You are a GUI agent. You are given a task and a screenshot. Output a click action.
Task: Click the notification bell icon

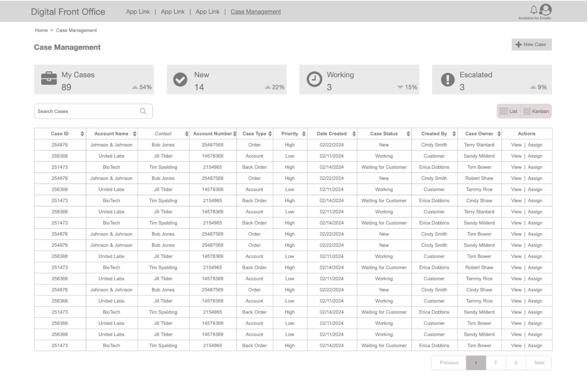[533, 9]
